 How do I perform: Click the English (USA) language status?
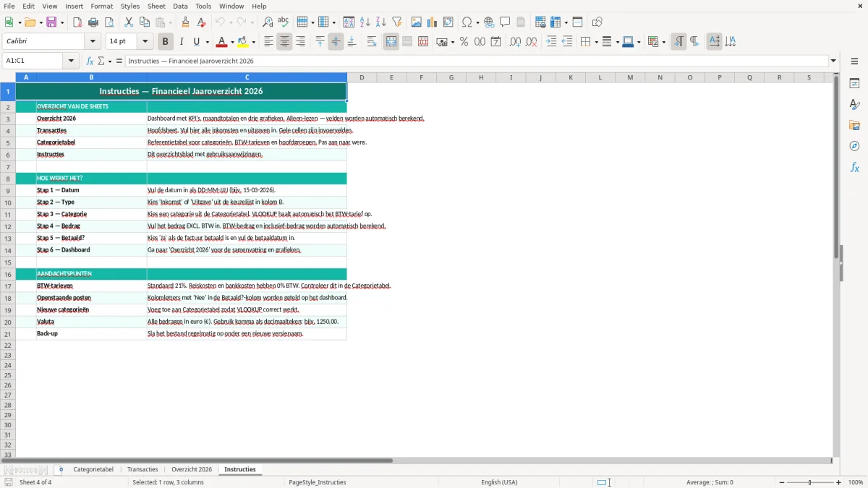(499, 482)
